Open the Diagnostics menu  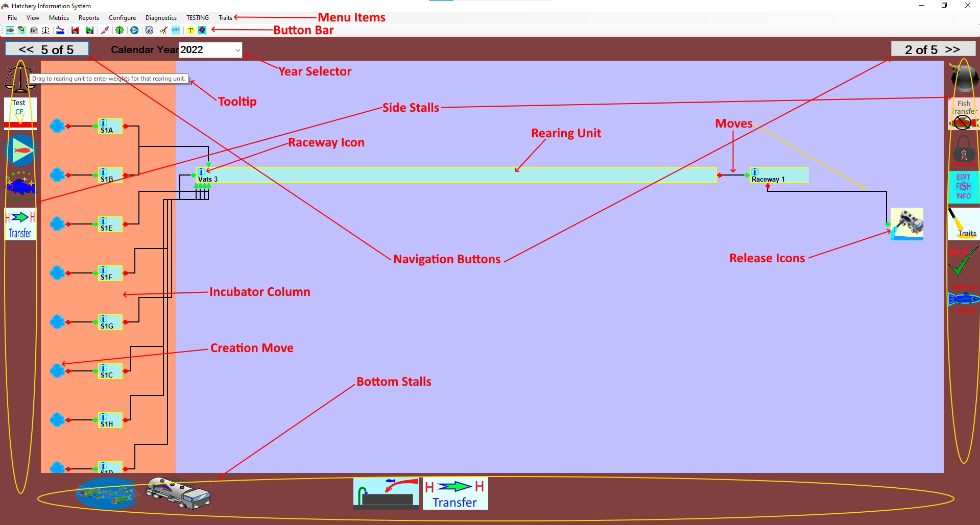tap(161, 18)
